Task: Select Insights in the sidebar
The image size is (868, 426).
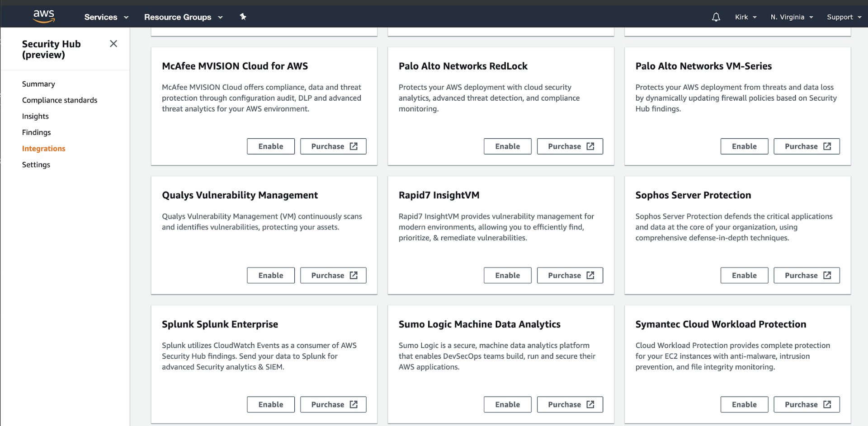Action: click(35, 116)
